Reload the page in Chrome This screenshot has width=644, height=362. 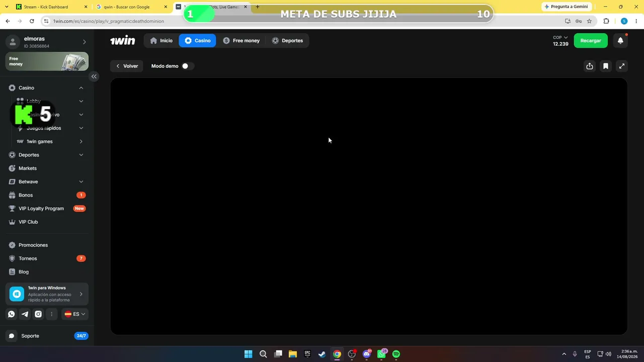[32, 21]
